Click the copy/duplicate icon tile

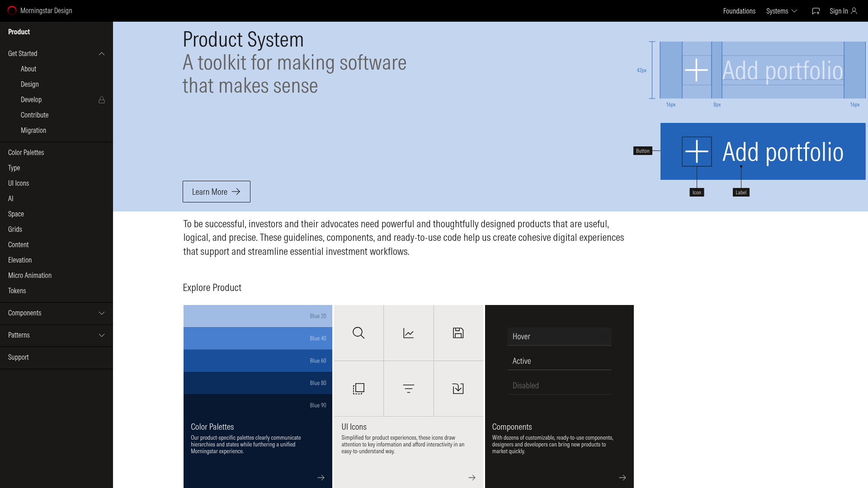(359, 389)
